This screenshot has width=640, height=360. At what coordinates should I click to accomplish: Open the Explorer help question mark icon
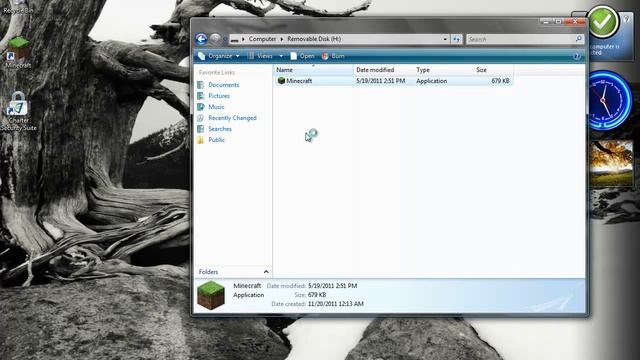[577, 56]
